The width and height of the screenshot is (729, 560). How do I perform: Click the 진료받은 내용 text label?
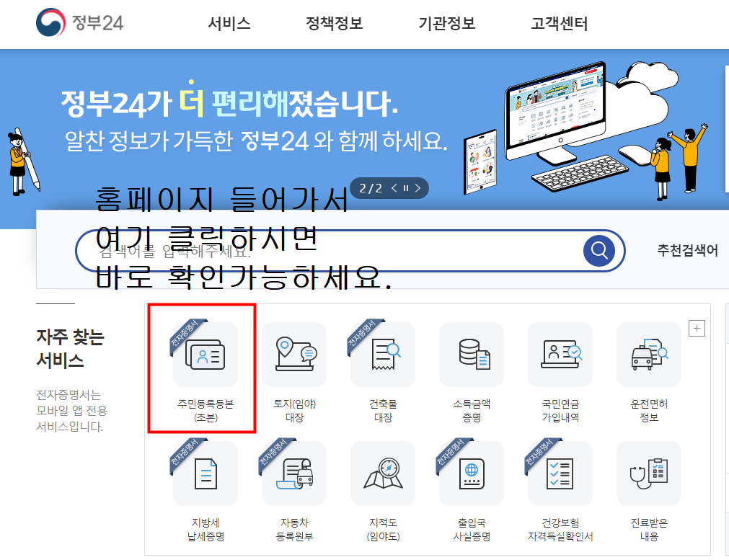tap(649, 529)
